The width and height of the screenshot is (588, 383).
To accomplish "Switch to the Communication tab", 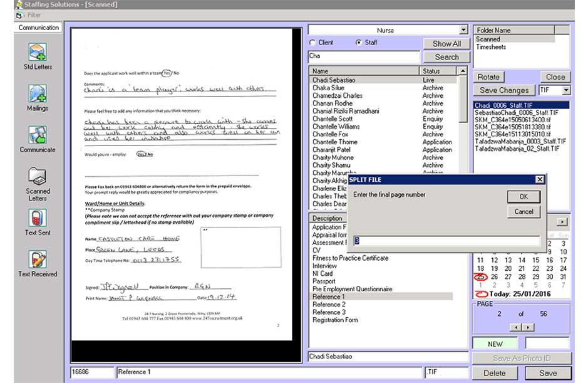I will click(x=39, y=28).
